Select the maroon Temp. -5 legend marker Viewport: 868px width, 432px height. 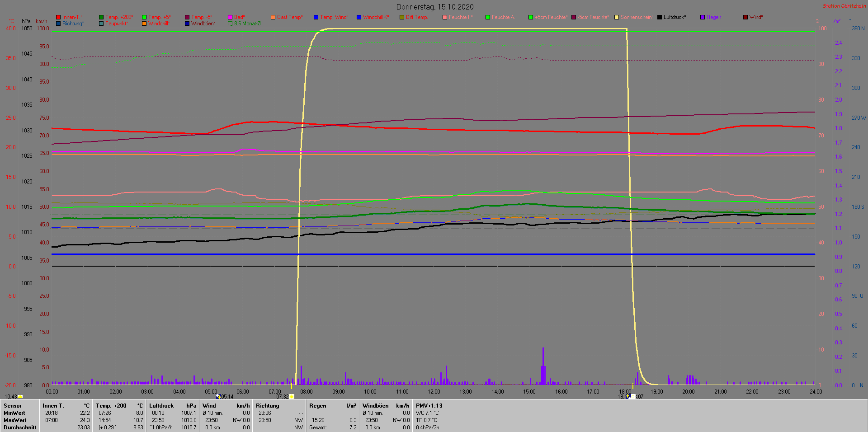187,17
